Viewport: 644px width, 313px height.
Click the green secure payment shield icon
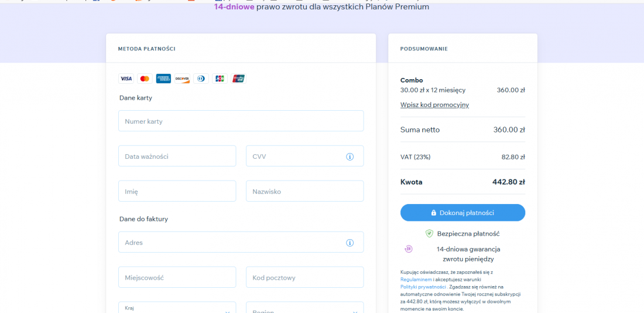click(429, 233)
